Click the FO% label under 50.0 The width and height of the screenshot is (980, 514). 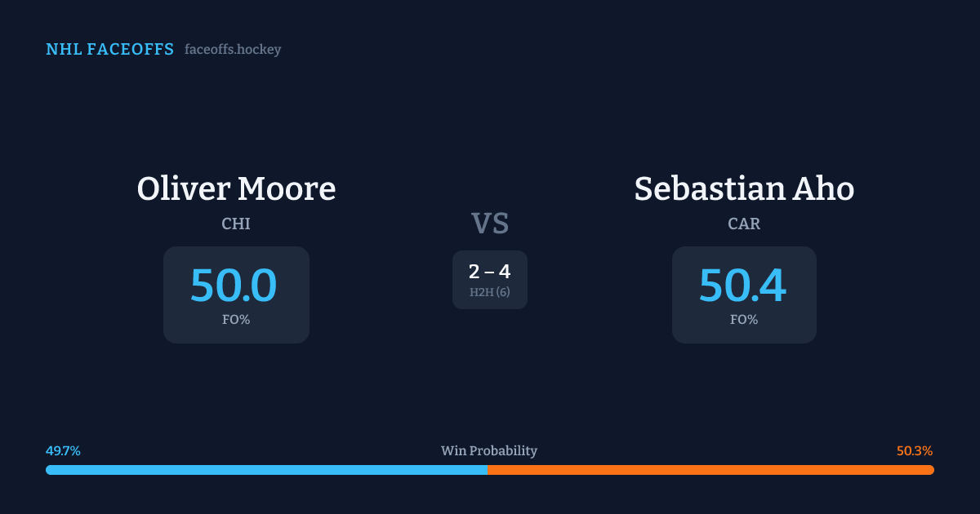[236, 320]
